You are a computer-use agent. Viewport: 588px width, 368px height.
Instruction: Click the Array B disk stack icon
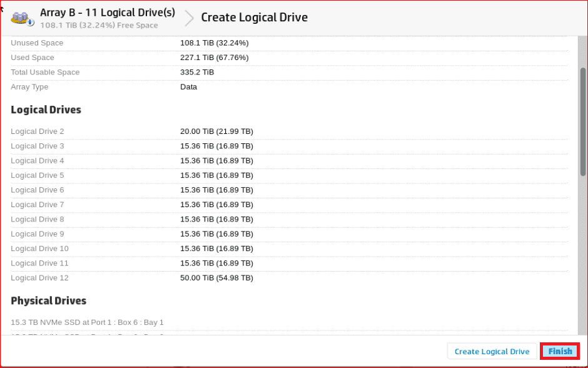(22, 18)
